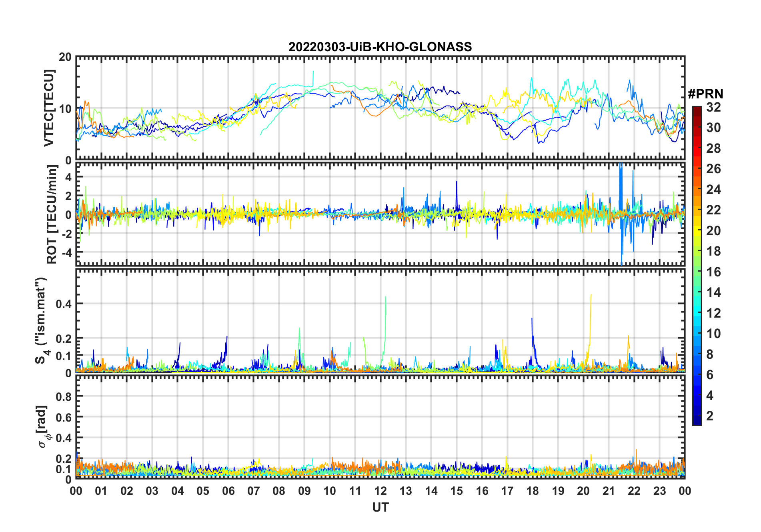Click UT axis hour label 09
This screenshot has height=532, width=761.
304,491
